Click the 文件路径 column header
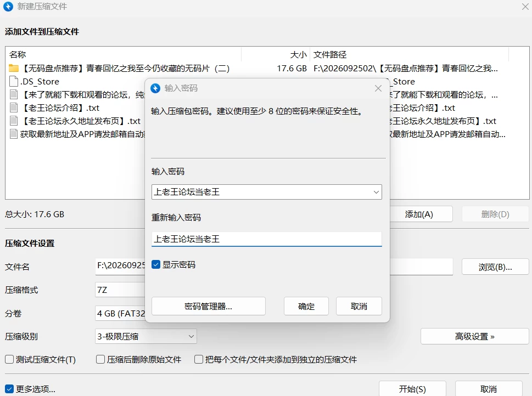This screenshot has height=396, width=532. pos(330,54)
